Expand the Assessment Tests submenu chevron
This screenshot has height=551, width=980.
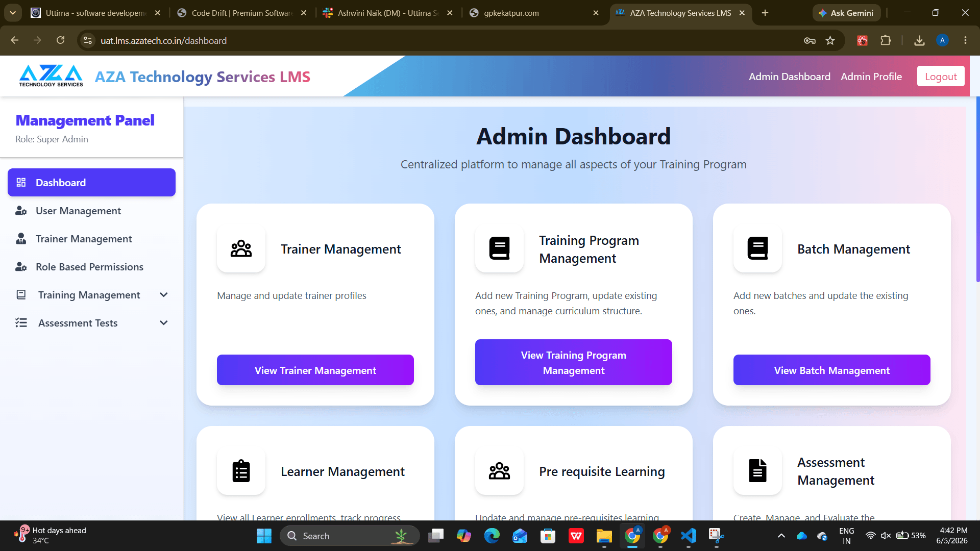point(164,323)
